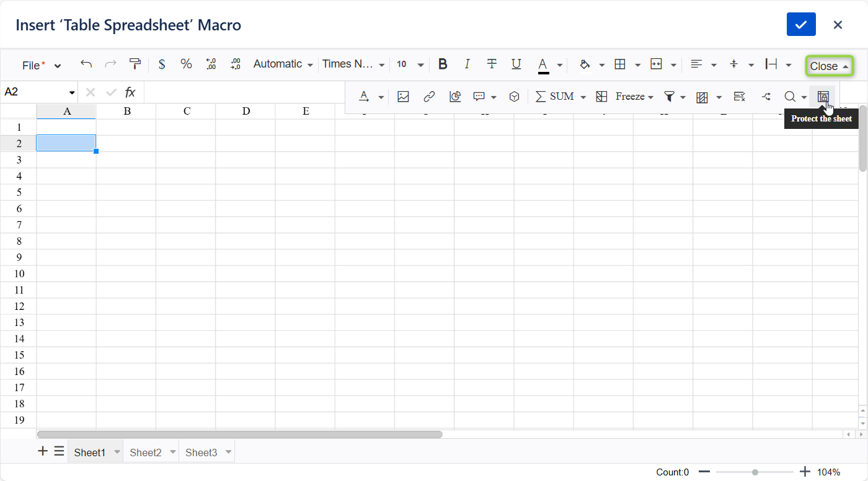Toggle bold formatting

pyautogui.click(x=443, y=64)
